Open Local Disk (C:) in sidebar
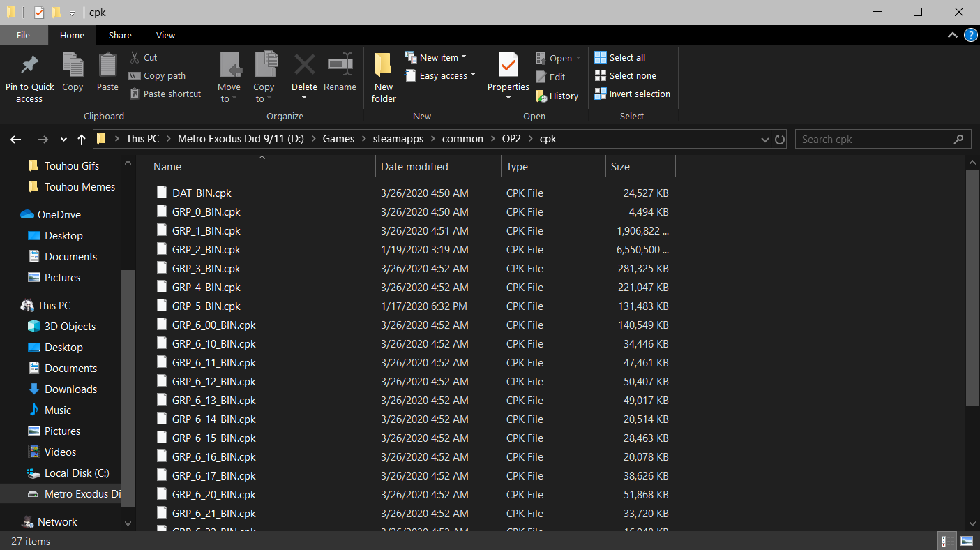The image size is (980, 550). 77,473
